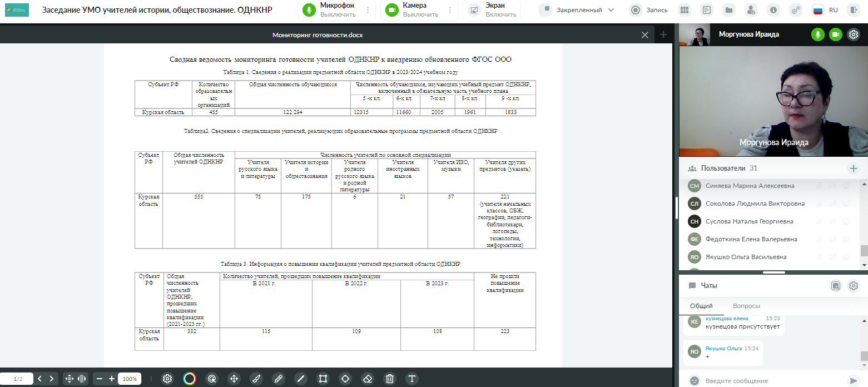Select the move/pan tool with four arrows
Image resolution: width=868 pixels, height=387 pixels.
click(234, 379)
